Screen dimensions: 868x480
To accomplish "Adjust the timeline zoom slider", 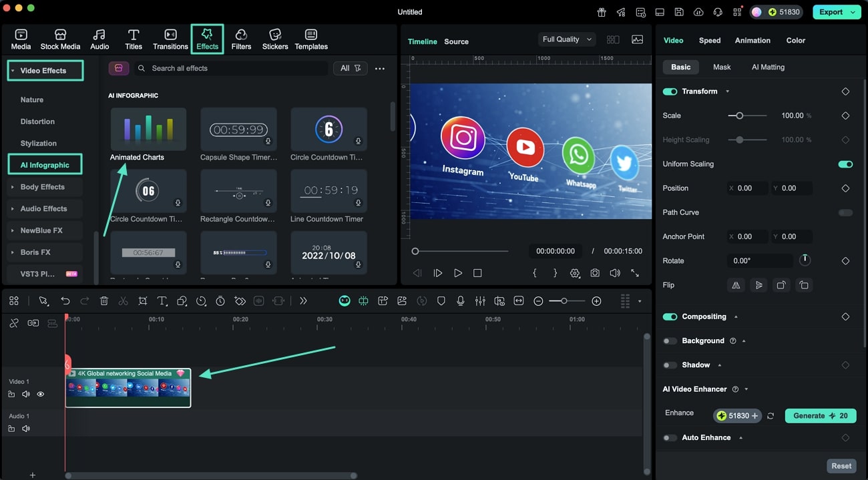I will [564, 301].
